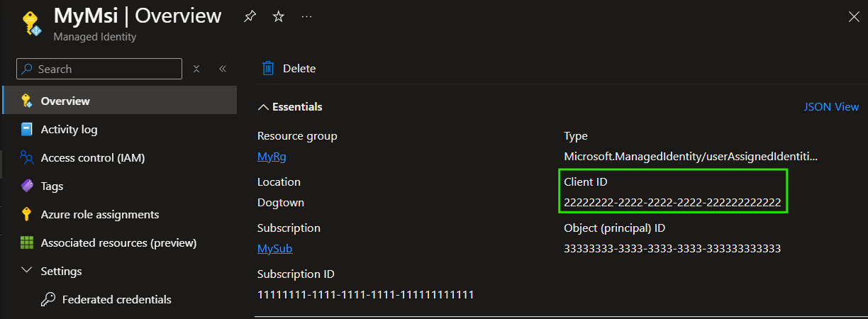Click the Subscription ID label
Viewport: 868px width, 319px height.
coord(296,274)
